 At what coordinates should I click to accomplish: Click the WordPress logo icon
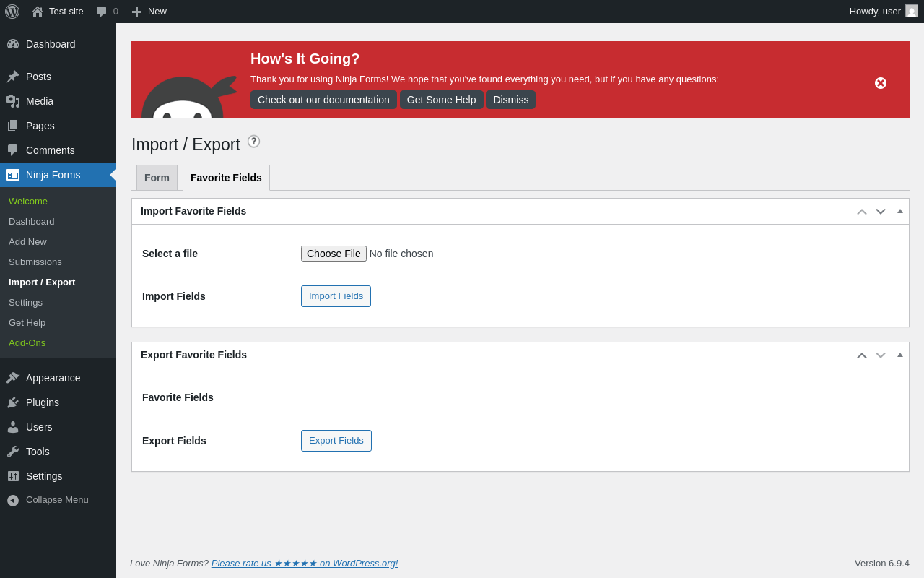point(12,12)
